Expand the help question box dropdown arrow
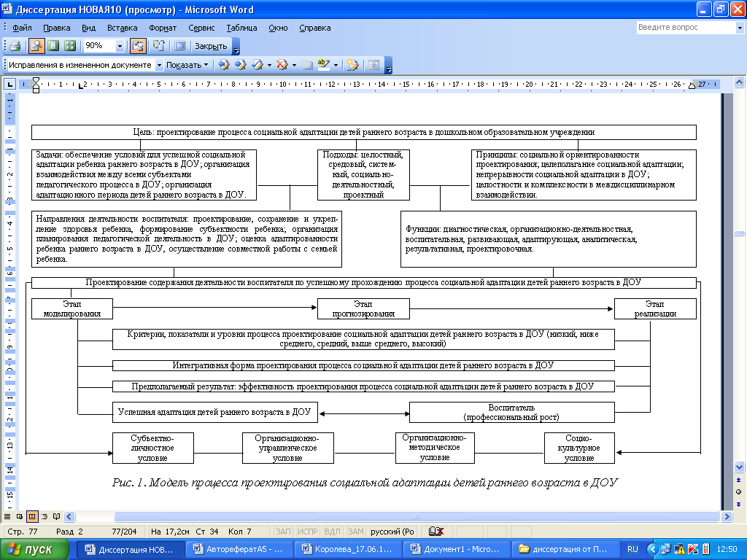This screenshot has height=560, width=747. click(x=740, y=28)
